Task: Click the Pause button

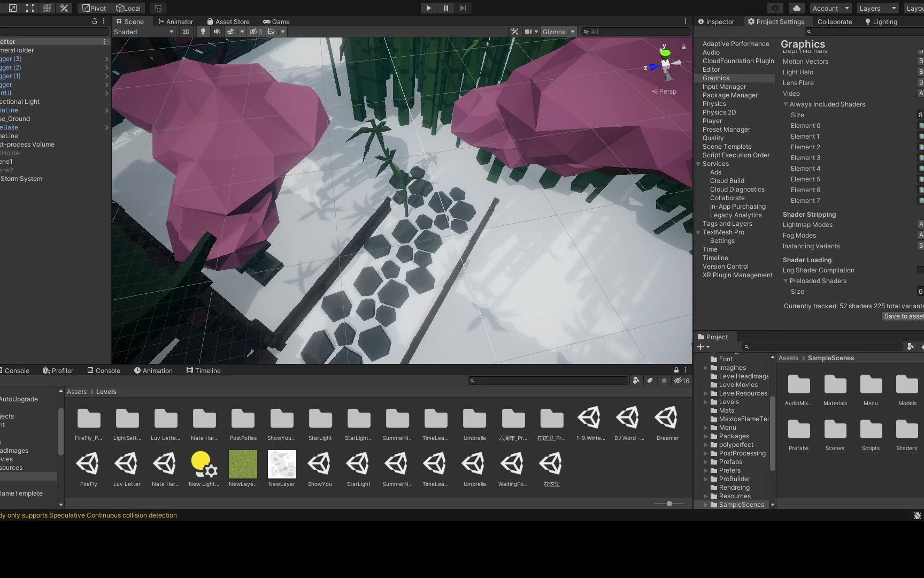Action: [x=445, y=8]
